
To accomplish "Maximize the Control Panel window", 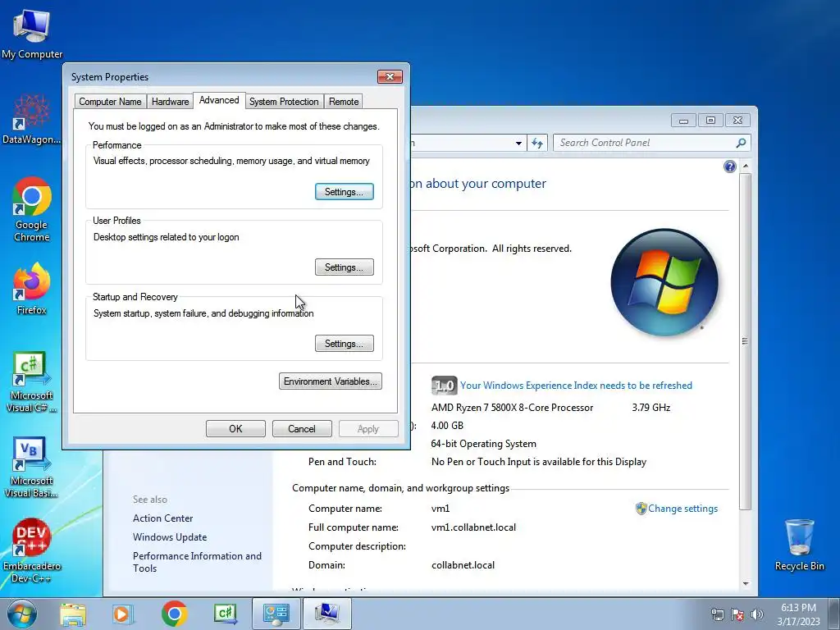I will pyautogui.click(x=710, y=120).
